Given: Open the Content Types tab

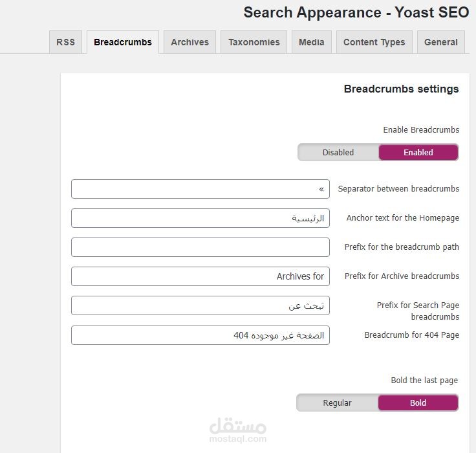Looking at the screenshot, I should [374, 42].
